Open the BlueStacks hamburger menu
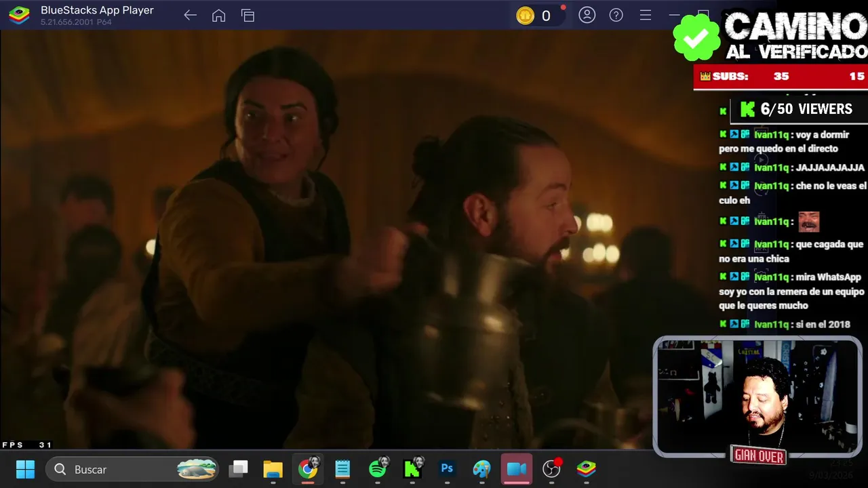This screenshot has height=488, width=868. [646, 15]
